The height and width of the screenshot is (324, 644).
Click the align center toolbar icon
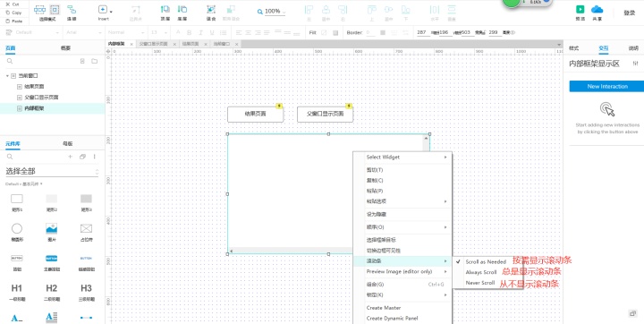point(326,10)
